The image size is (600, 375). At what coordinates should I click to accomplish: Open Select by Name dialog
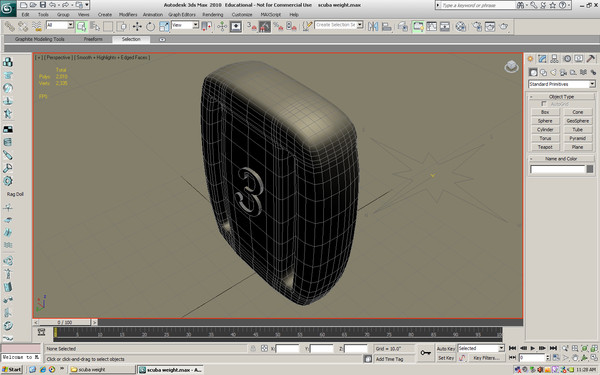point(95,26)
